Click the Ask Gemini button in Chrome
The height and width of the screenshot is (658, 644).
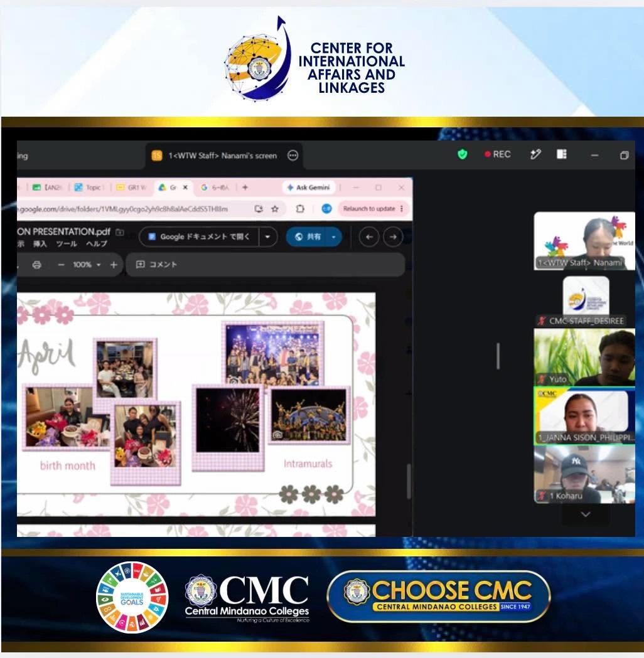[309, 188]
